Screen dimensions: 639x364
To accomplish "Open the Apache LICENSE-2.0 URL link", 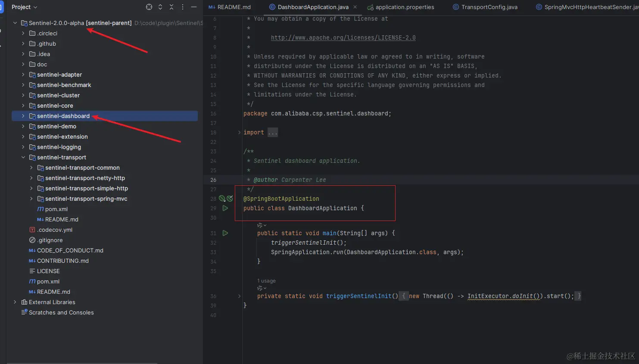I will (343, 37).
